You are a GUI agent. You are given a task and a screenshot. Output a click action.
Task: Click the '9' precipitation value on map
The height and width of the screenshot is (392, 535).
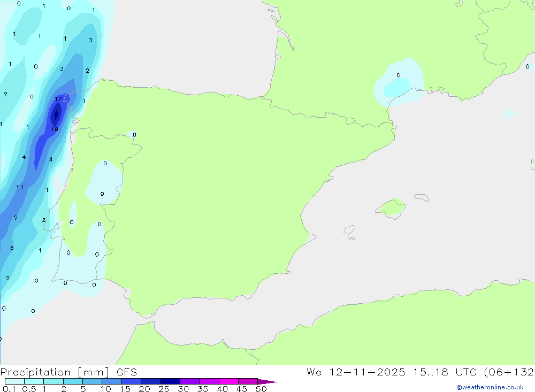[16, 217]
